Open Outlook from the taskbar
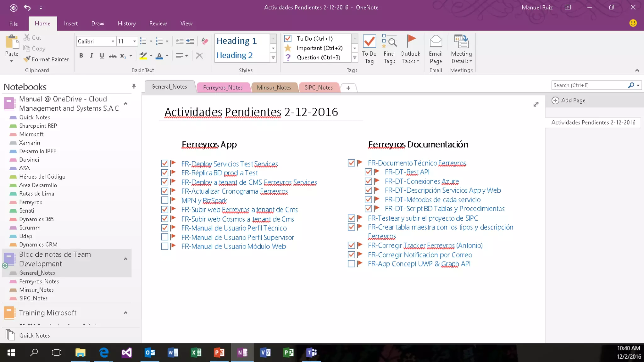Viewport: 644px width, 362px height. pyautogui.click(x=150, y=353)
